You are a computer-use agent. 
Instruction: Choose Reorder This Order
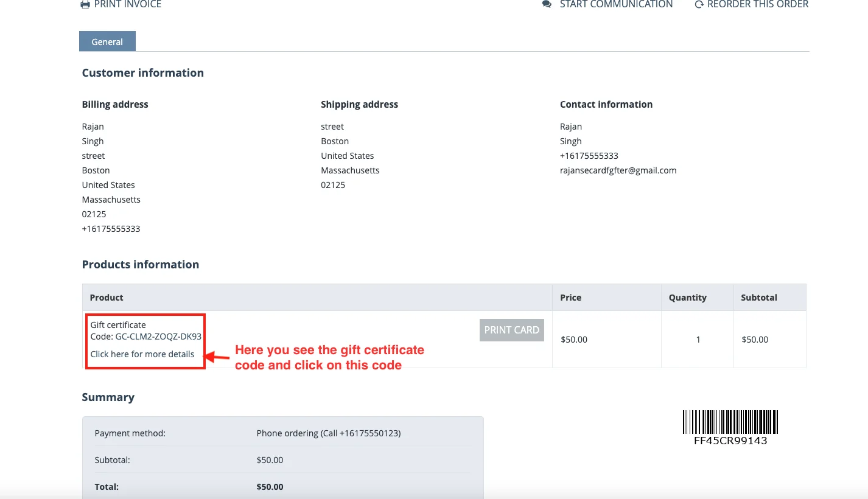[x=757, y=5]
